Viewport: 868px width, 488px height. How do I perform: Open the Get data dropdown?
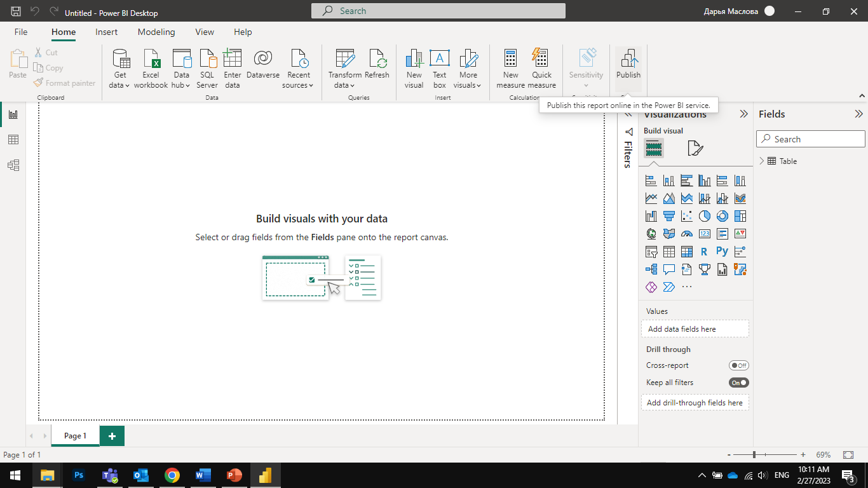point(119,68)
